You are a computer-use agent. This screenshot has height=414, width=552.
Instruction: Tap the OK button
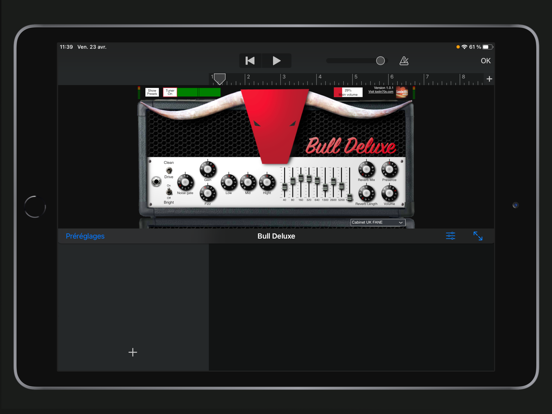coord(485,61)
